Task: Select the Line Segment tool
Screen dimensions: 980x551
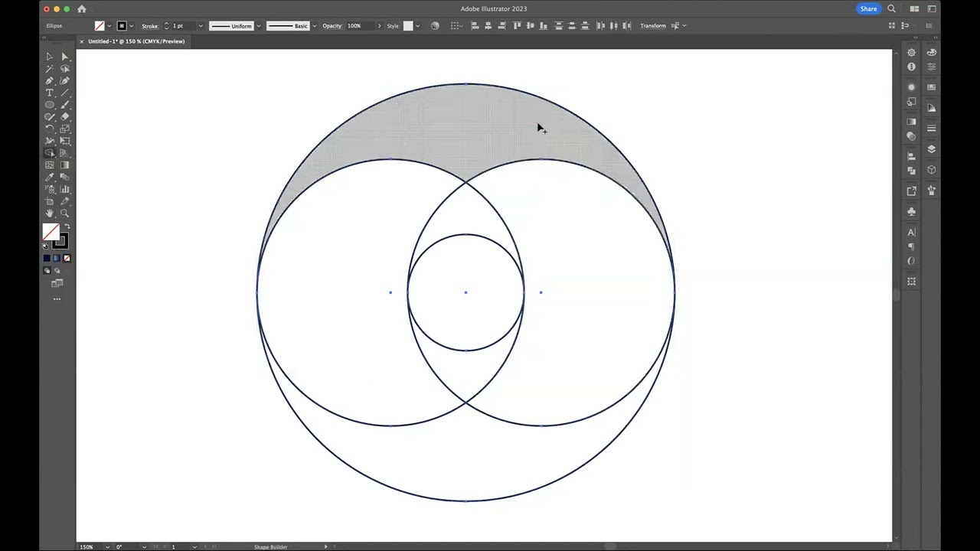Action: (65, 93)
